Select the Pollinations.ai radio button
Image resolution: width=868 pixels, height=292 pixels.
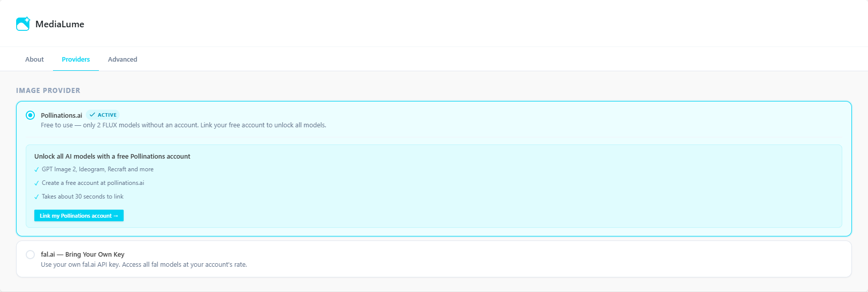(30, 115)
